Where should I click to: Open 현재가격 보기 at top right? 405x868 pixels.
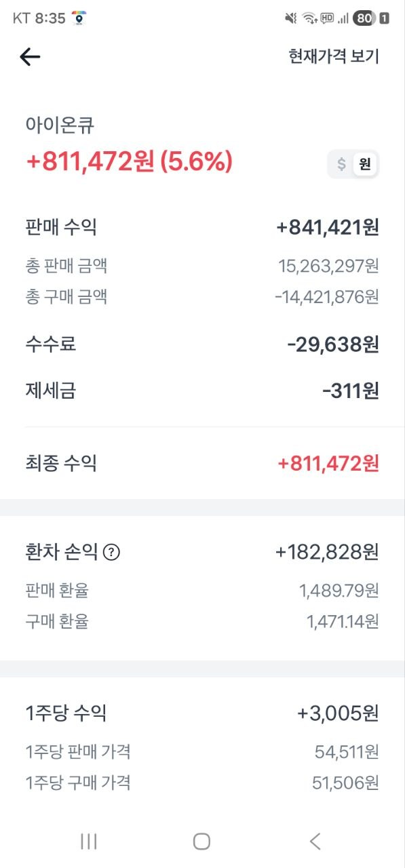point(334,56)
